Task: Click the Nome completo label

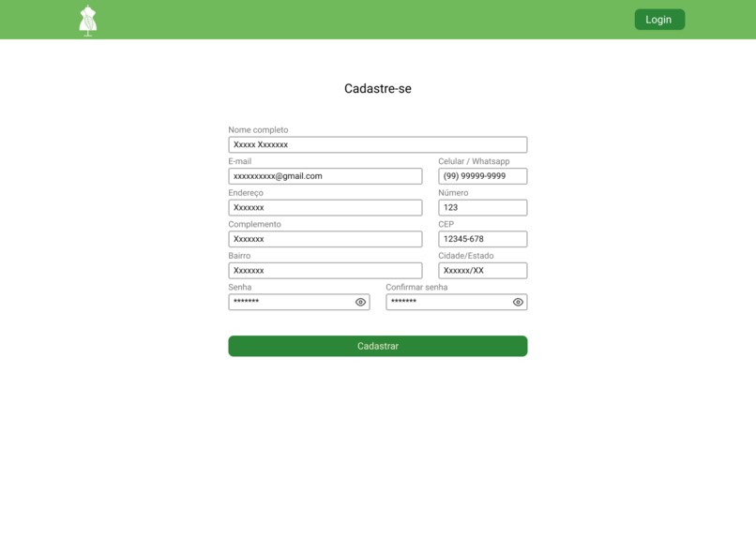Action: coord(258,130)
